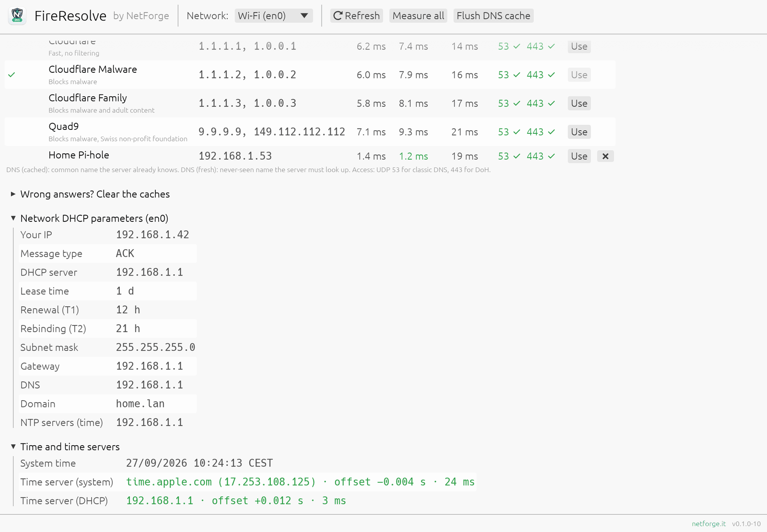Click the green 1.2 ms Pi-hole latency
The image size is (767, 532).
413,156
